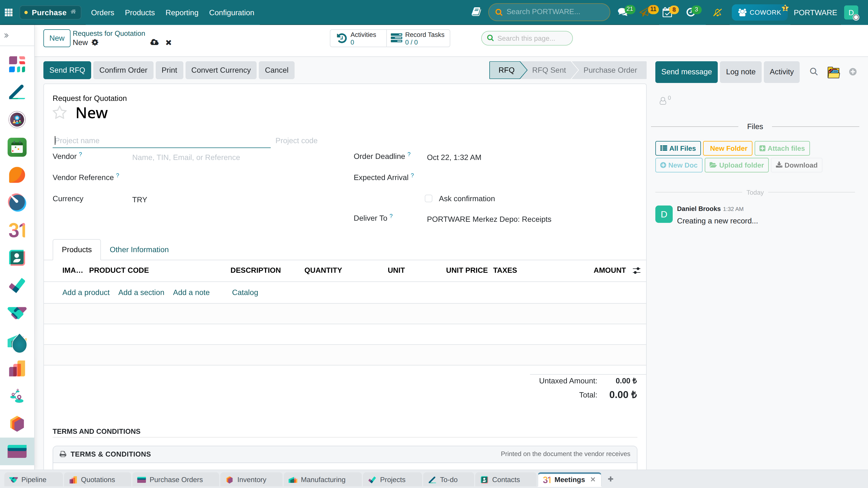This screenshot has width=868, height=488.
Task: Click the files folder icon in chatter
Action: click(x=833, y=72)
